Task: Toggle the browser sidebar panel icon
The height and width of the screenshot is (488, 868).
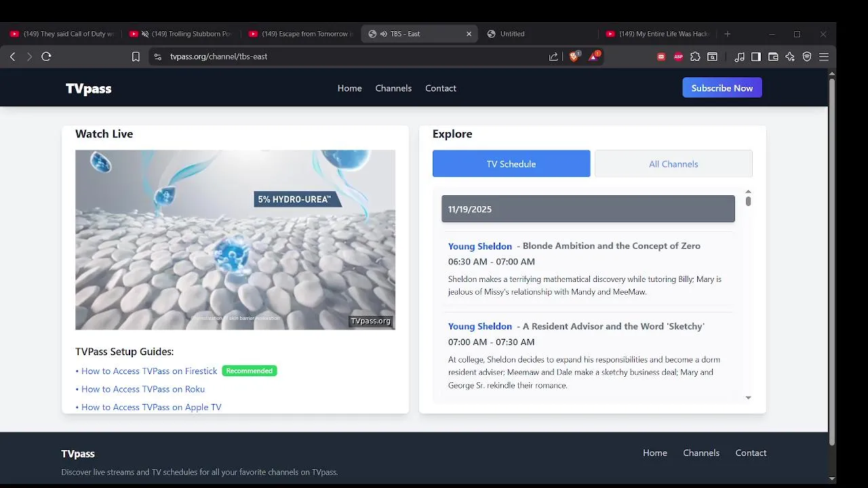Action: [756, 57]
